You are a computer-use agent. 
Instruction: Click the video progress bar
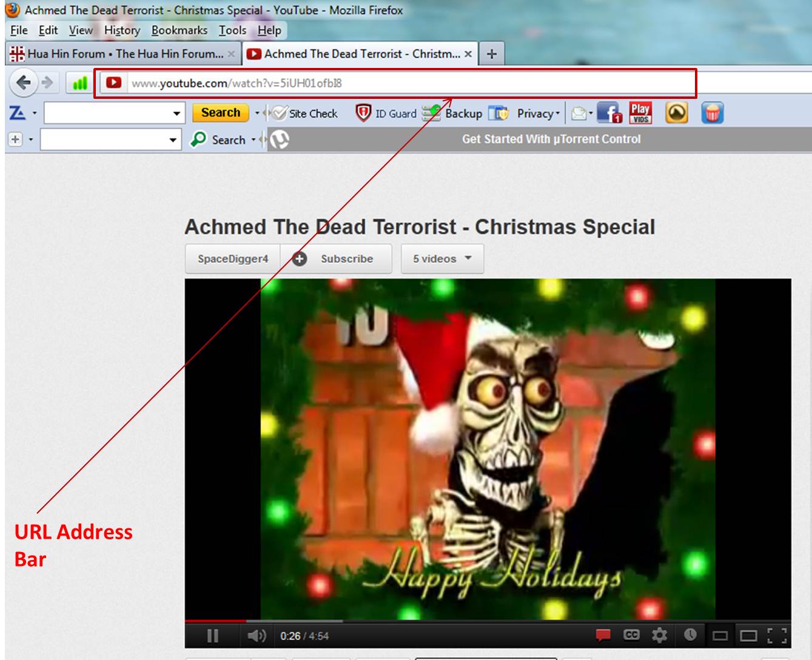coord(488,621)
